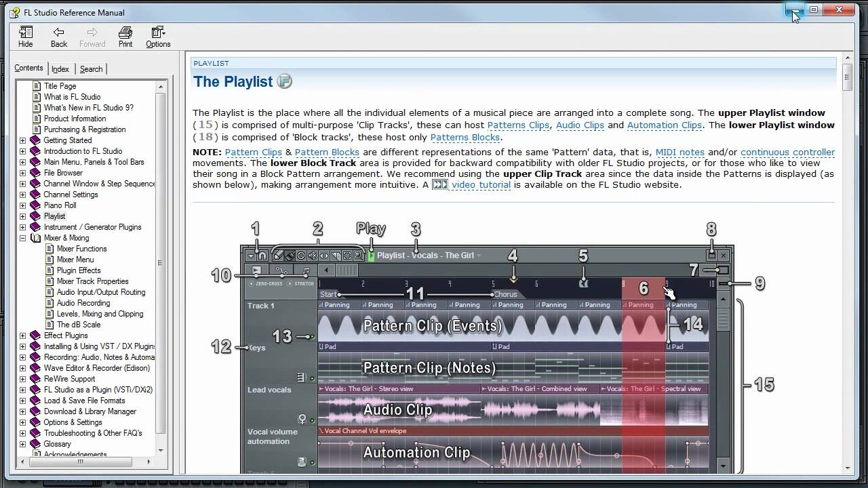Switch to the Search tab
This screenshot has height=488, width=868.
click(91, 69)
